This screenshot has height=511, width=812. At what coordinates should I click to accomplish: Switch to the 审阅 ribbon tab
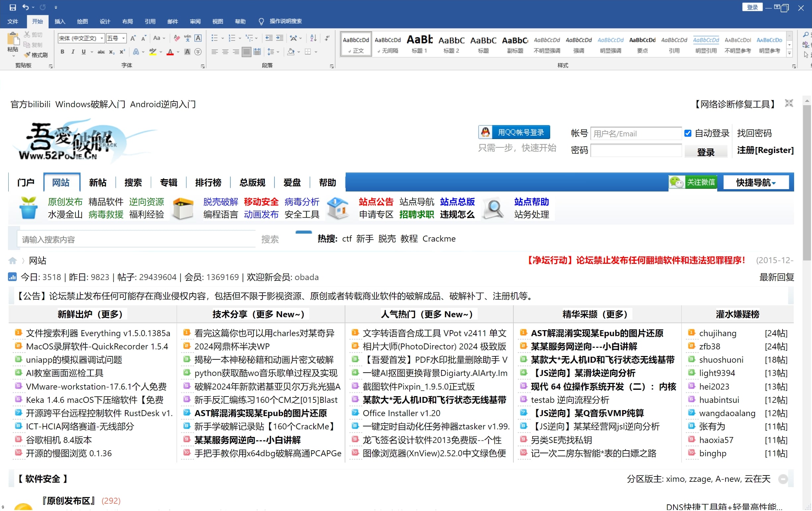coord(195,21)
